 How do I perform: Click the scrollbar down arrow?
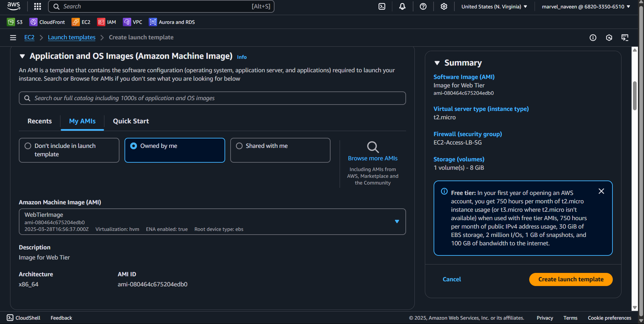[635, 308]
